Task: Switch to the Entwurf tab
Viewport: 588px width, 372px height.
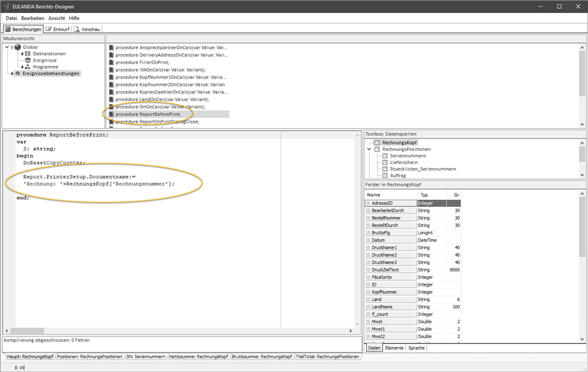Action: 58,29
